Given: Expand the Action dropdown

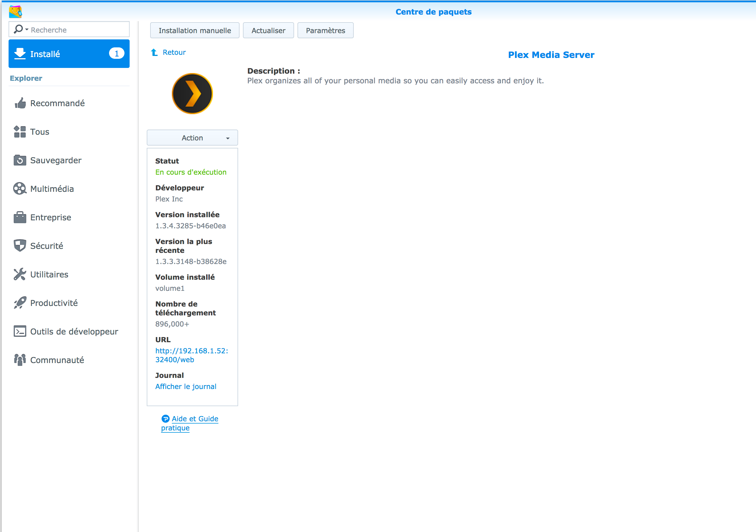Looking at the screenshot, I should point(192,138).
